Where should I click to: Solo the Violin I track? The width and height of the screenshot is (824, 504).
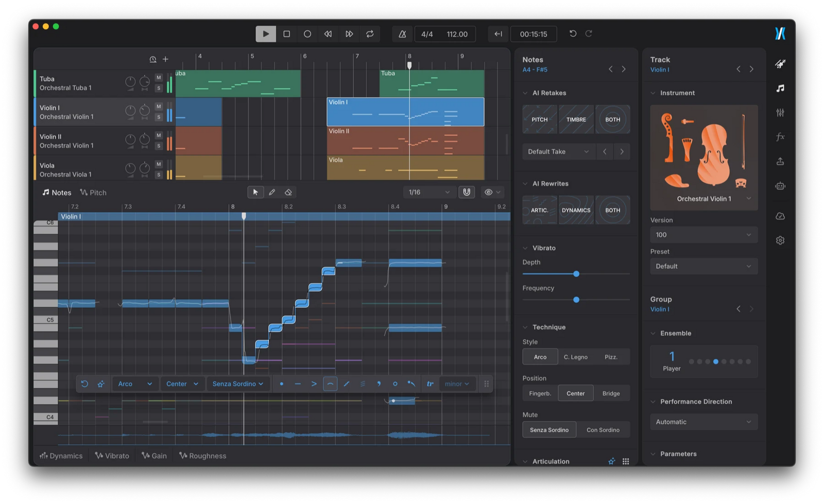(x=159, y=117)
